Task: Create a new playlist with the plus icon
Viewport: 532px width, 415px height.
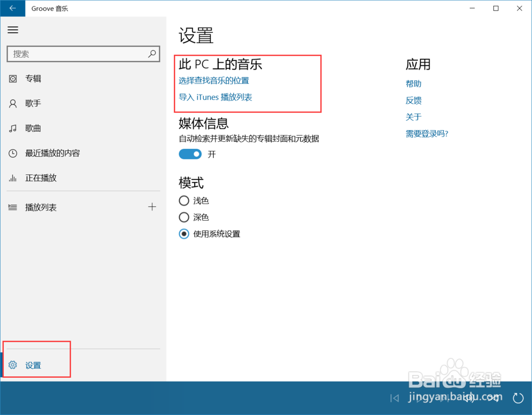Action: point(152,207)
